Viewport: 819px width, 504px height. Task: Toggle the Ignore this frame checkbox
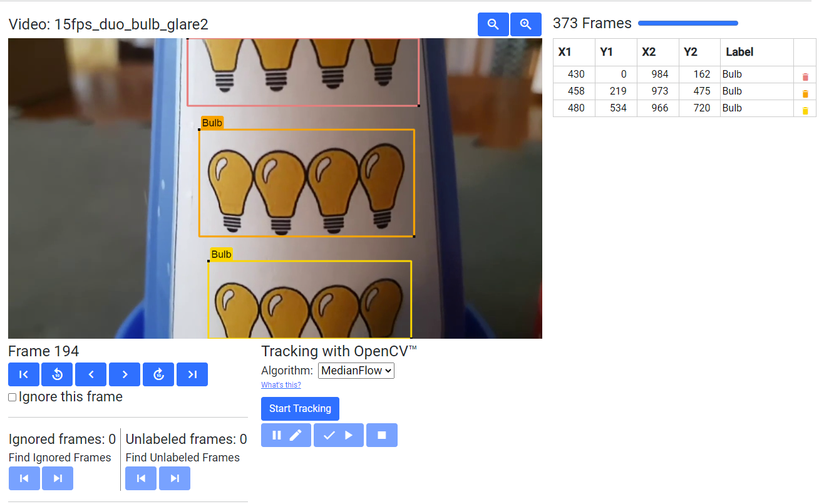click(x=13, y=398)
